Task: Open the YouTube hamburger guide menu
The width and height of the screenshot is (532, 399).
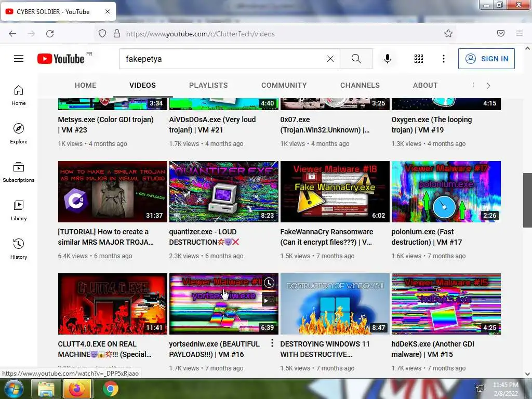Action: (x=19, y=59)
